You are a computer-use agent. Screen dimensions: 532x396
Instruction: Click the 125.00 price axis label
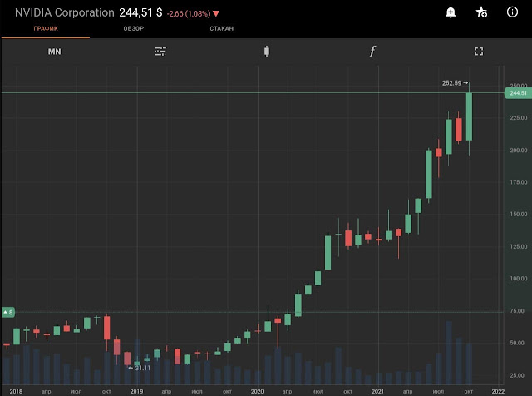pos(519,246)
